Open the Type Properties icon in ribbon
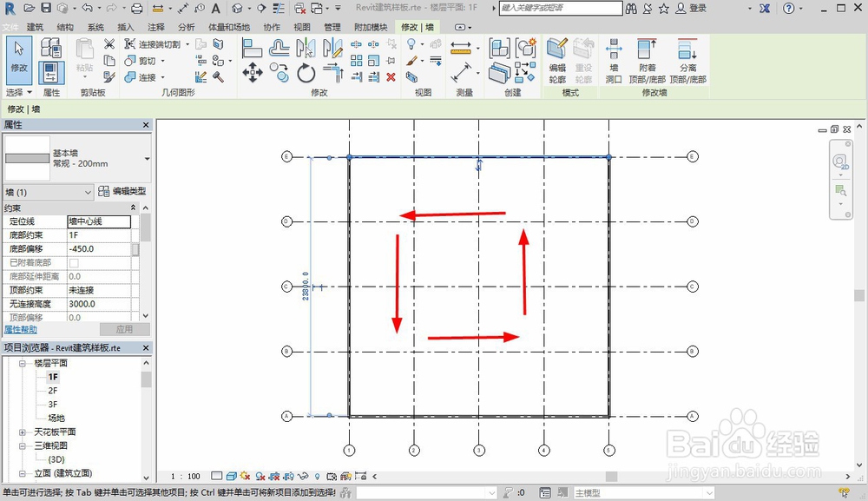The width and height of the screenshot is (868, 501). click(x=51, y=48)
